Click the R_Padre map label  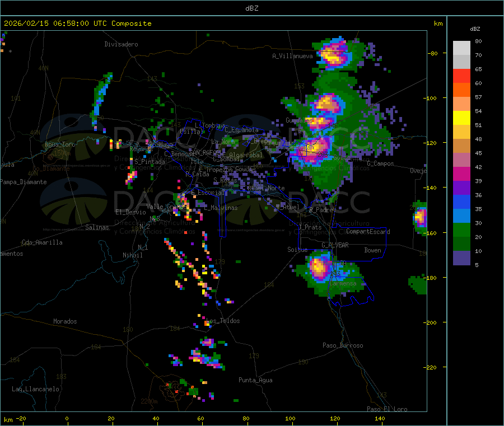(321, 210)
